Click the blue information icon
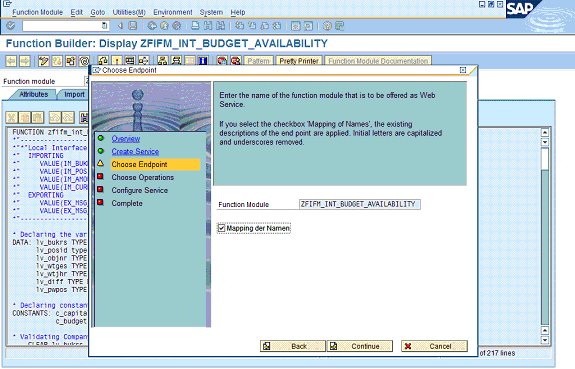Image resolution: width=575 pixels, height=369 pixels. (203, 61)
